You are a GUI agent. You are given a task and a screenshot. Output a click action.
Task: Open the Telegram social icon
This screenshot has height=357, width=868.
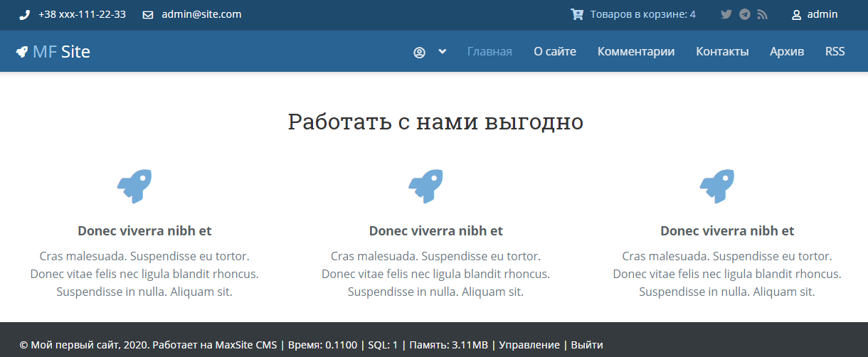click(x=744, y=14)
